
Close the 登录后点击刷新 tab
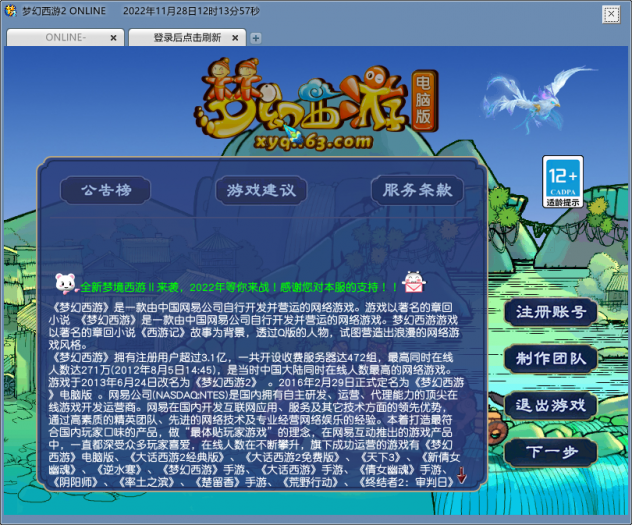click(235, 38)
